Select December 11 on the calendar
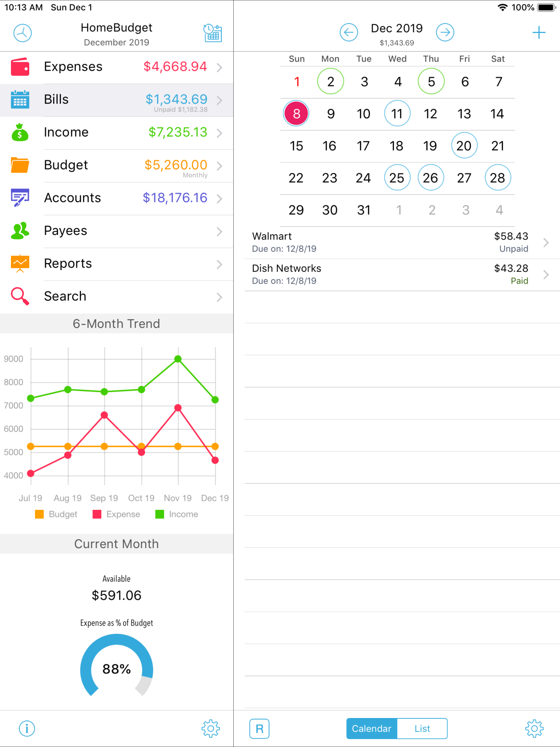 click(397, 114)
